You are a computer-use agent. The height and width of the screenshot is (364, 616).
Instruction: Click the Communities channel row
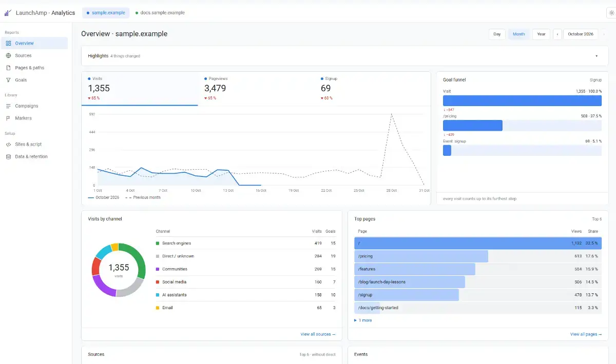coord(245,269)
